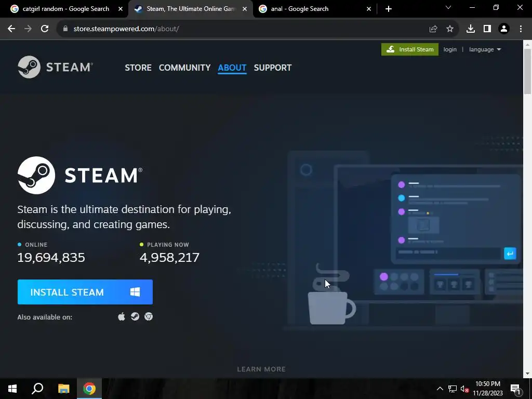The height and width of the screenshot is (399, 532).
Task: Click the scrollbar down arrow
Action: pos(527,374)
